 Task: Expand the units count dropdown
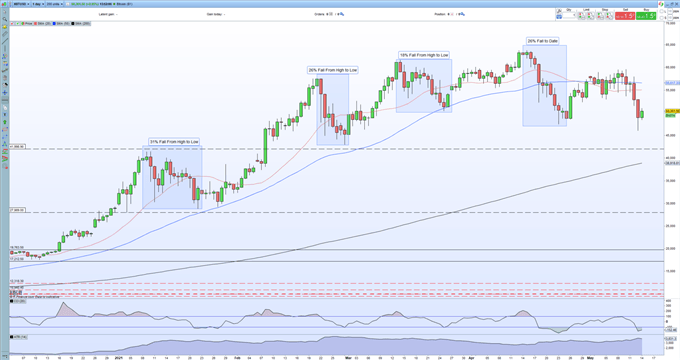click(55, 4)
